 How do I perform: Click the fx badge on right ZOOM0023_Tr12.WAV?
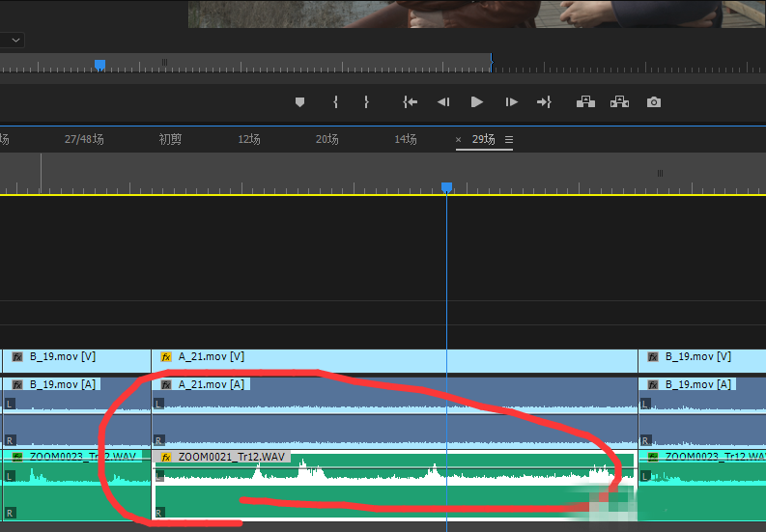(x=653, y=458)
